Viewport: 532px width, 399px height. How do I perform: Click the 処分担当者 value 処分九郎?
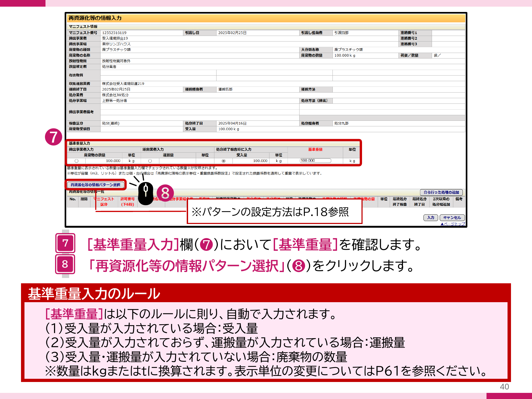(342, 123)
